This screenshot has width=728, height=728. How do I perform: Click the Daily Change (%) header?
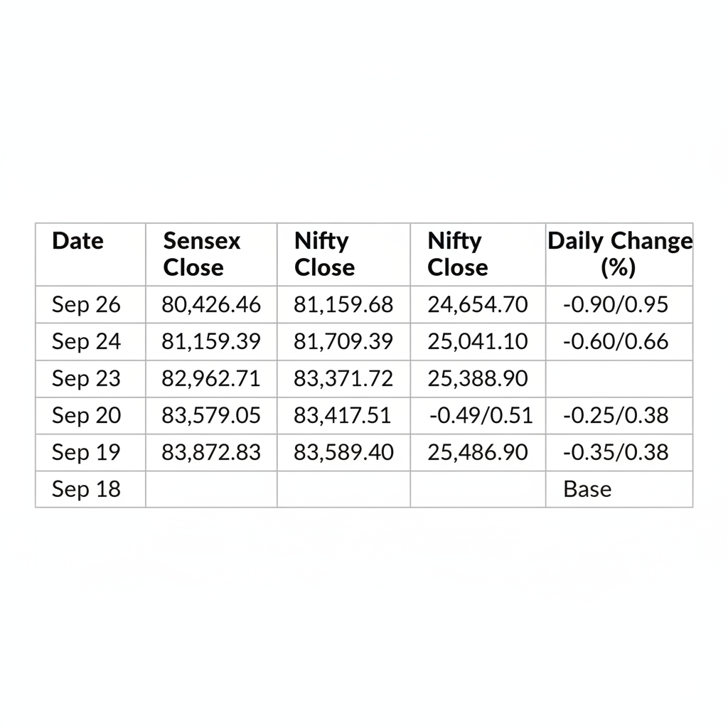click(619, 254)
